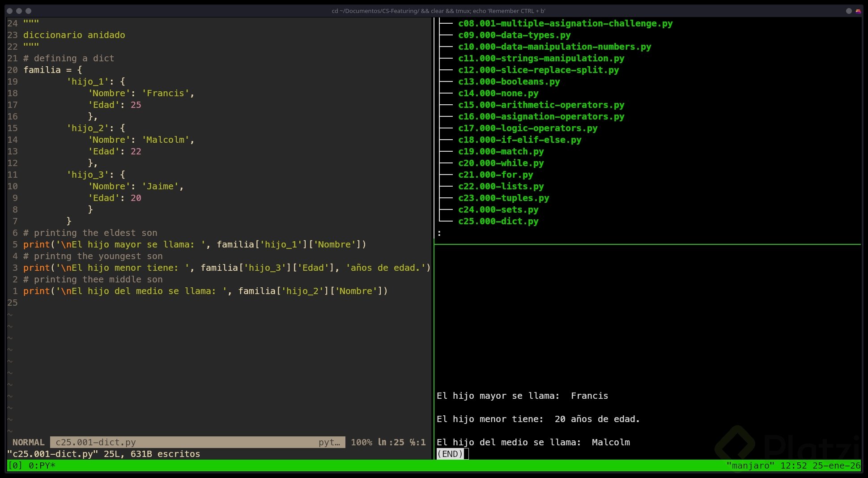The width and height of the screenshot is (868, 478).
Task: Click the window title text 'cd ~/Documentos/CS-Featuring/'
Action: pyautogui.click(x=375, y=11)
